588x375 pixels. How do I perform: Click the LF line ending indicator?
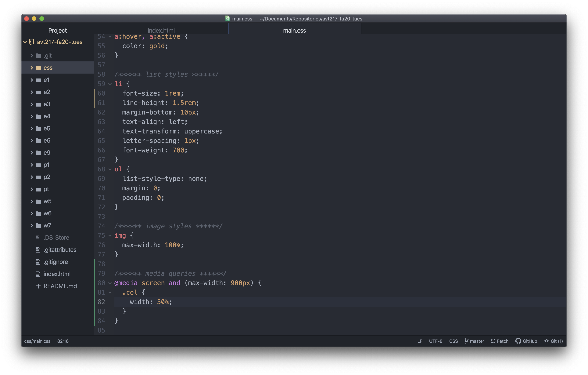pos(420,341)
